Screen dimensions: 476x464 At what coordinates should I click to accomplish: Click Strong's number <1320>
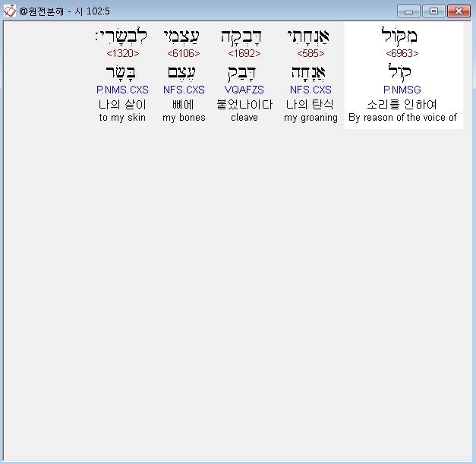123,53
